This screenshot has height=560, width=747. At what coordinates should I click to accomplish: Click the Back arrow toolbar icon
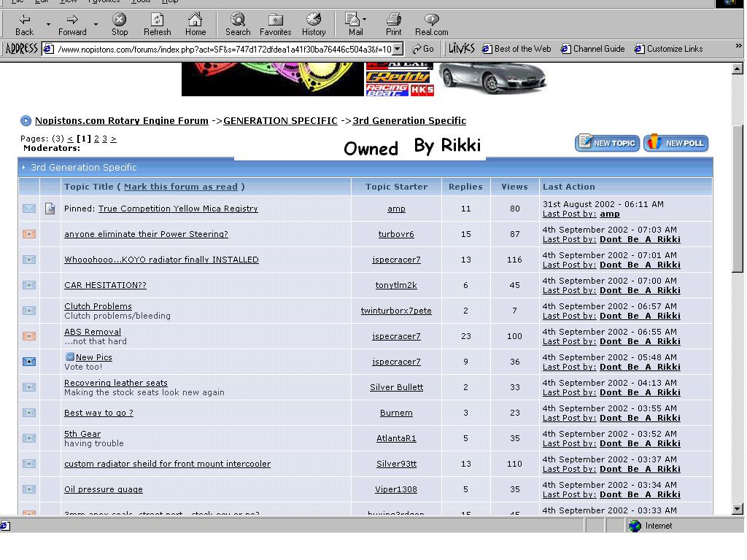[24, 20]
